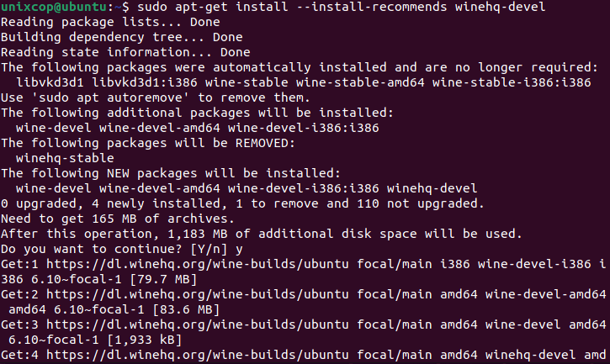Click the [79.7 MB] download size
Image resolution: width=610 pixels, height=364 pixels.
163,279
